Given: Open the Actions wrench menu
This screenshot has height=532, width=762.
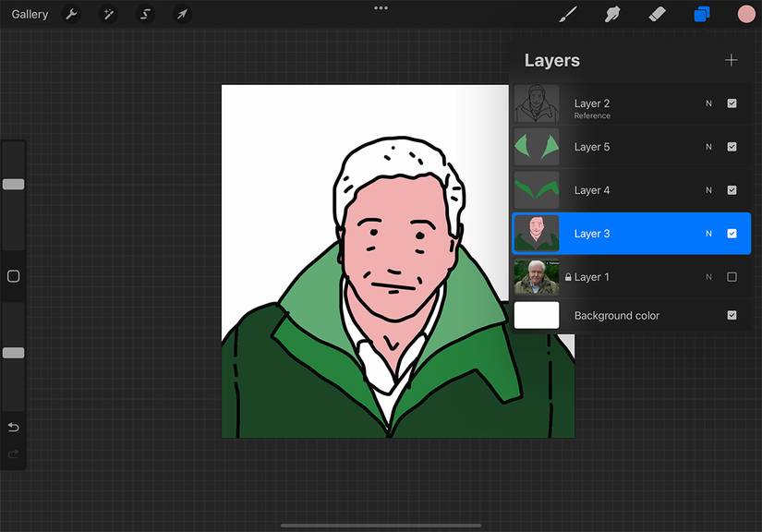Looking at the screenshot, I should click(x=71, y=14).
